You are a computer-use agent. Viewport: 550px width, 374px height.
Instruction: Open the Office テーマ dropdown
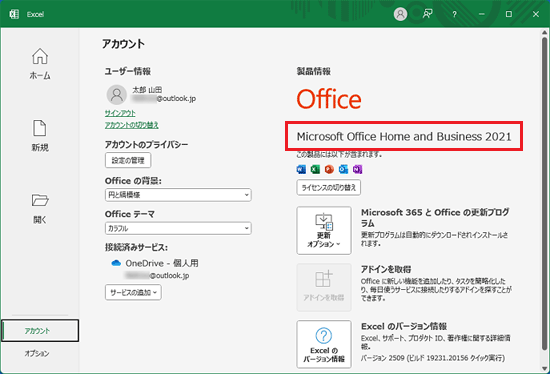click(x=178, y=228)
